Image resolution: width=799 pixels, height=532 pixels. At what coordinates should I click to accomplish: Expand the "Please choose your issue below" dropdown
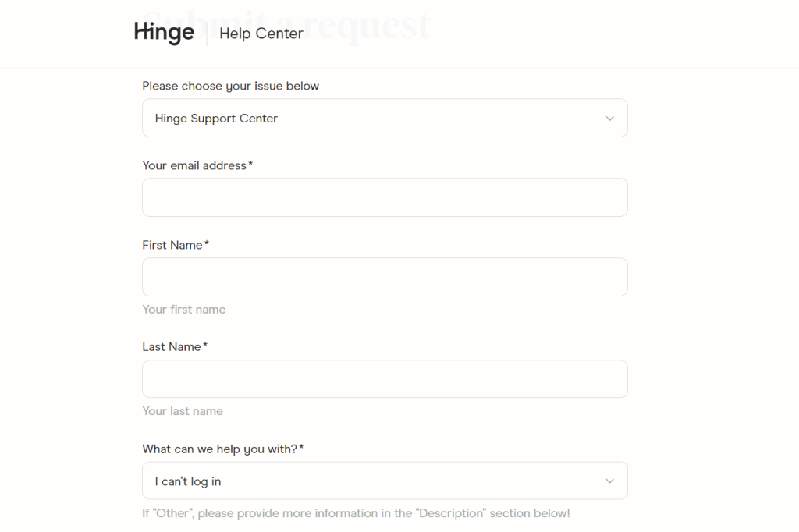(385, 118)
